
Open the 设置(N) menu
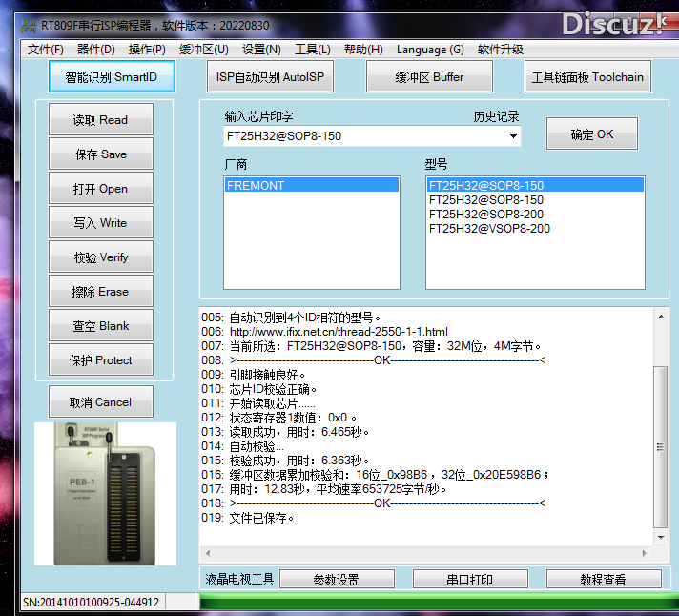(261, 50)
